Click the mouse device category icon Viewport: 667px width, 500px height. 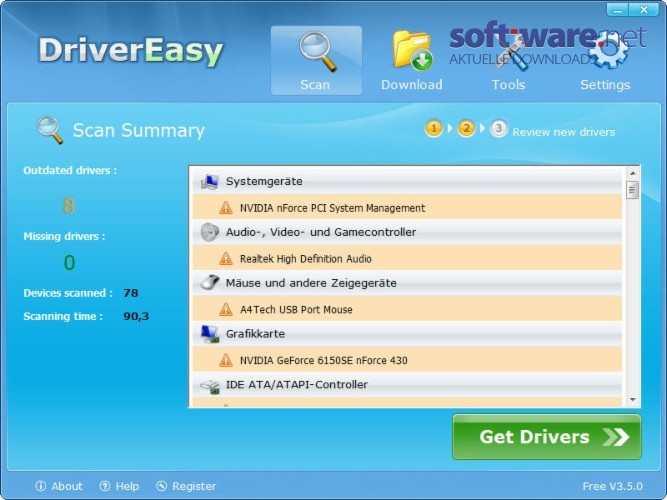(210, 282)
